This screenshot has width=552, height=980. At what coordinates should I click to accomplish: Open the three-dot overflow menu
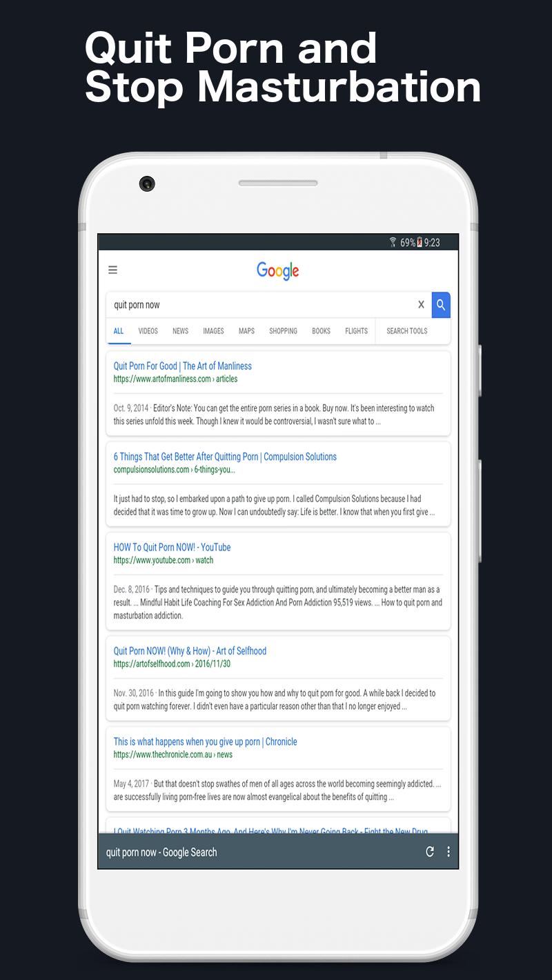[448, 852]
